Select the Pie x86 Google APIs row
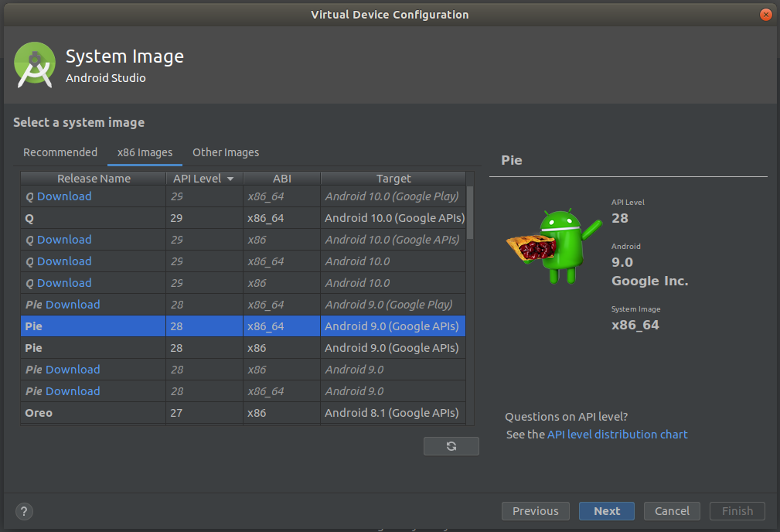 [x=93, y=347]
